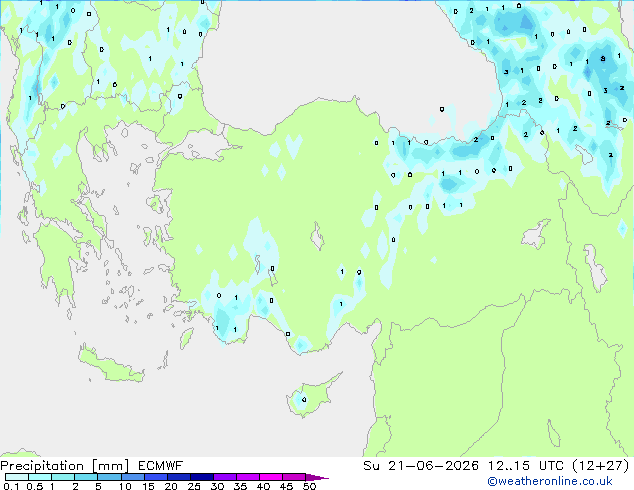Click Lake Tuz in central Turkey
This screenshot has height=490, width=634.
coord(317,237)
